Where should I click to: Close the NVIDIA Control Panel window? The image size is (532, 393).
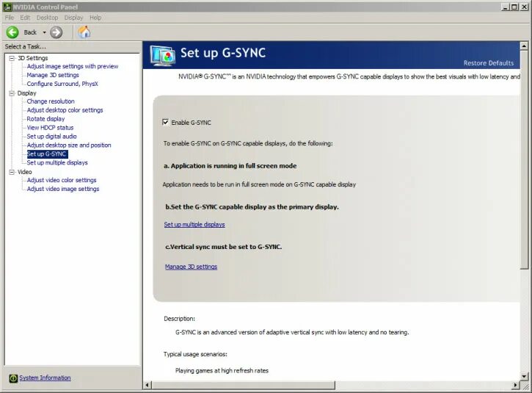click(x=523, y=7)
